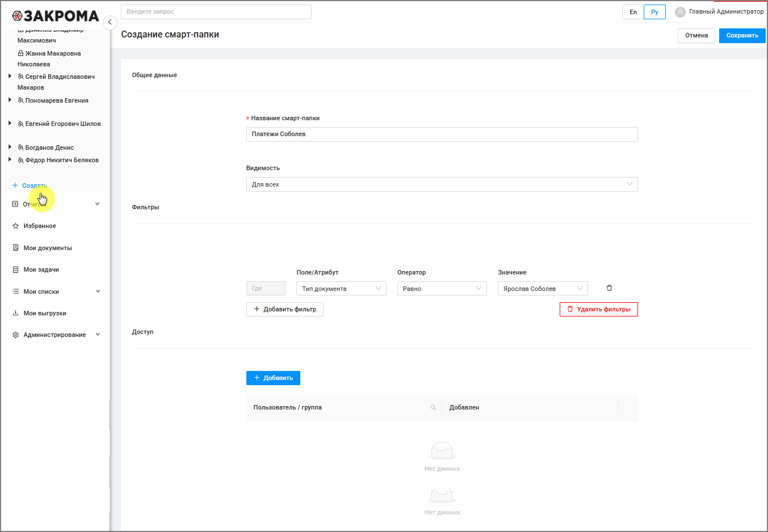Screen dimensions: 768x532
Task: Click the Создание смарт-папки page title
Action: click(170, 35)
